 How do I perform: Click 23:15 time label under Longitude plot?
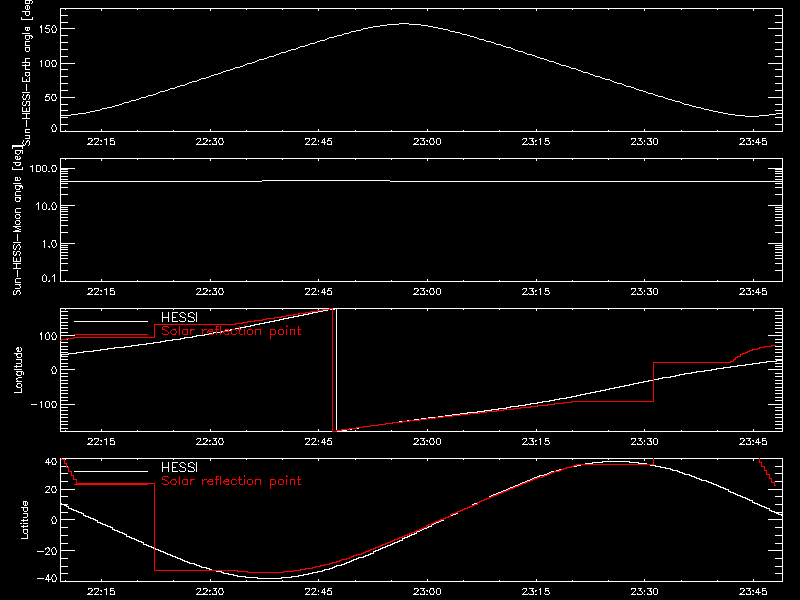pos(536,442)
